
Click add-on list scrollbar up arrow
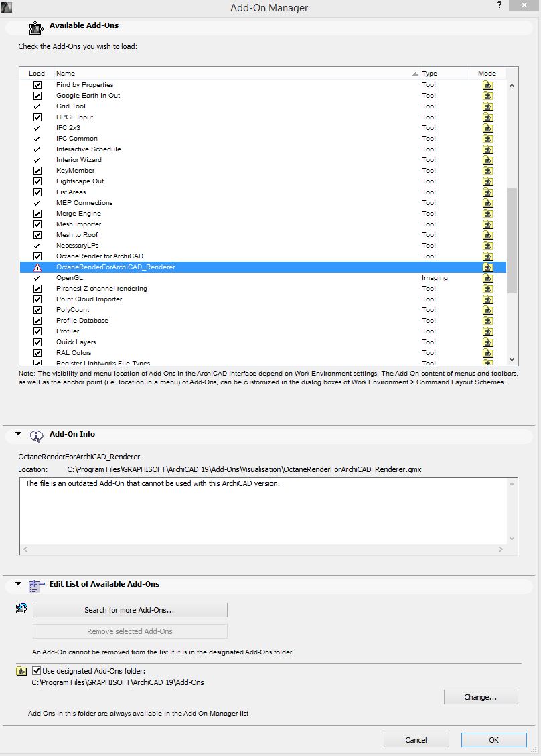point(512,86)
